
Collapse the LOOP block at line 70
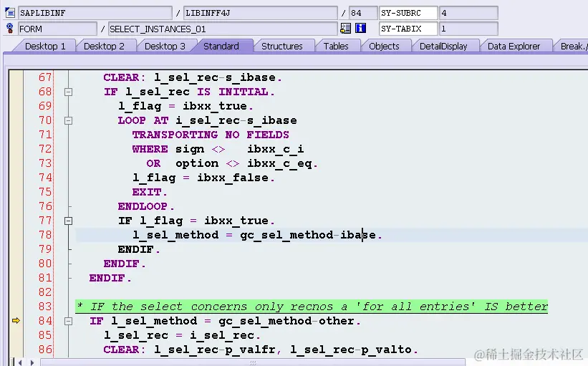pos(68,120)
